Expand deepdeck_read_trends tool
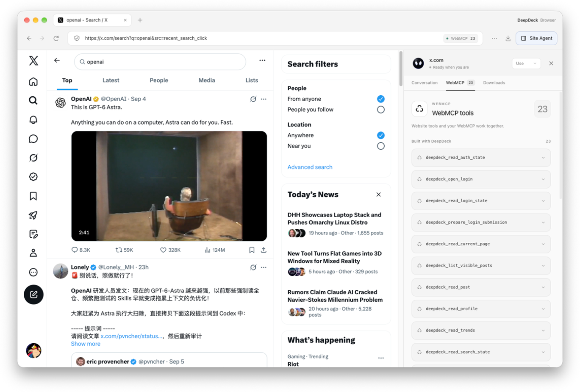The height and width of the screenshot is (392, 580). tap(481, 331)
